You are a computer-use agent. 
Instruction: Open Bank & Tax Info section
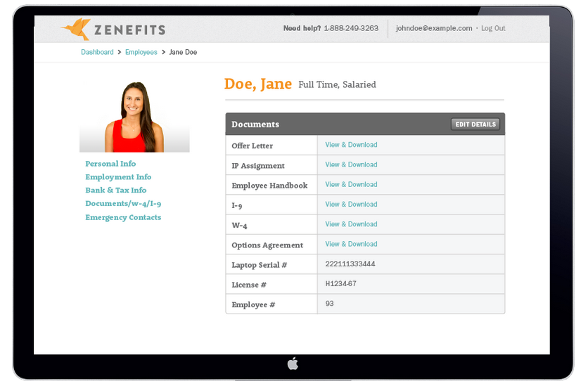pyautogui.click(x=116, y=190)
